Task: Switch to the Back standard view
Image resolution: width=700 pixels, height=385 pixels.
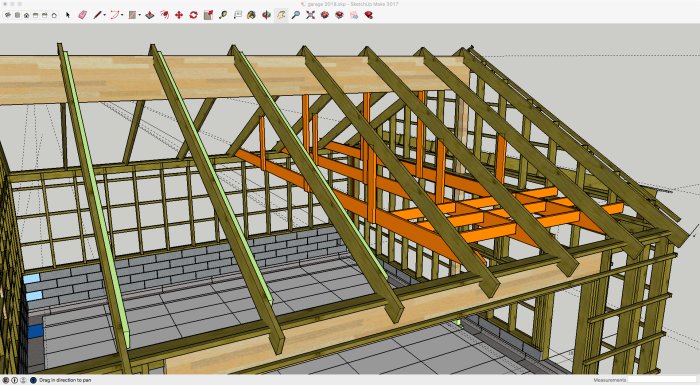Action: pyautogui.click(x=45, y=15)
